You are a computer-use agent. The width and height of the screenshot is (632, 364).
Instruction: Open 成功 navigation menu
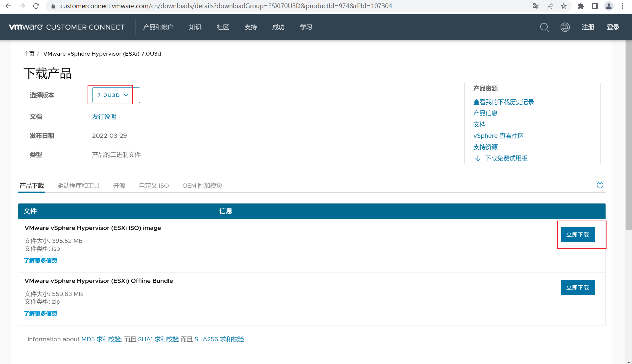tap(278, 27)
